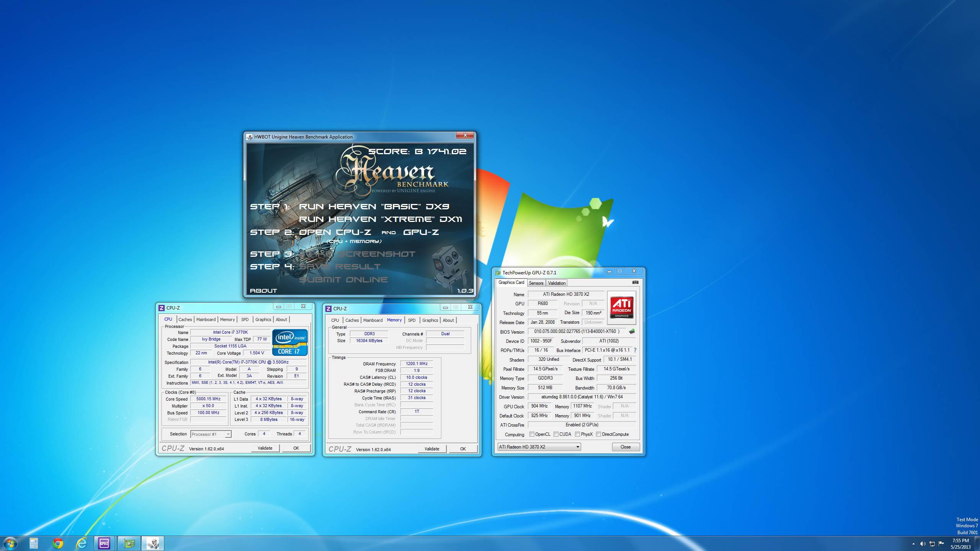Click the Intel Core i7 logo in CPU-Z
The width and height of the screenshot is (980, 551).
pos(290,342)
